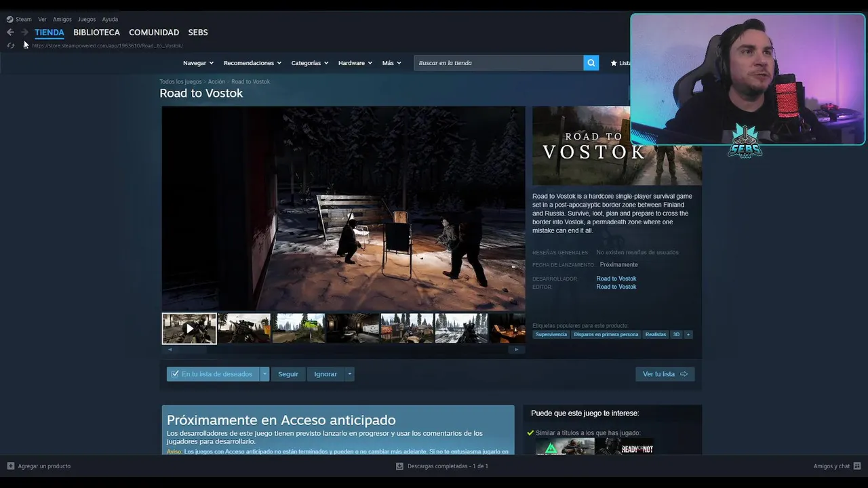Viewport: 868px width, 488px height.
Task: Click Ver tu lista button
Action: (x=665, y=374)
